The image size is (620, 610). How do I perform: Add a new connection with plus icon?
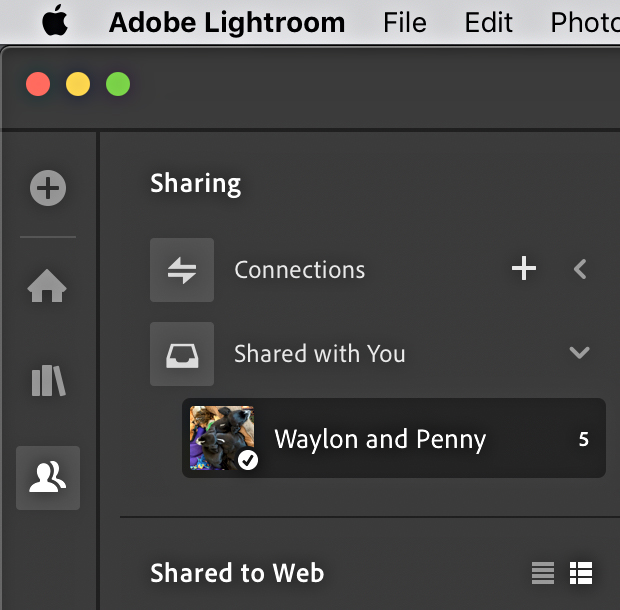tap(524, 268)
